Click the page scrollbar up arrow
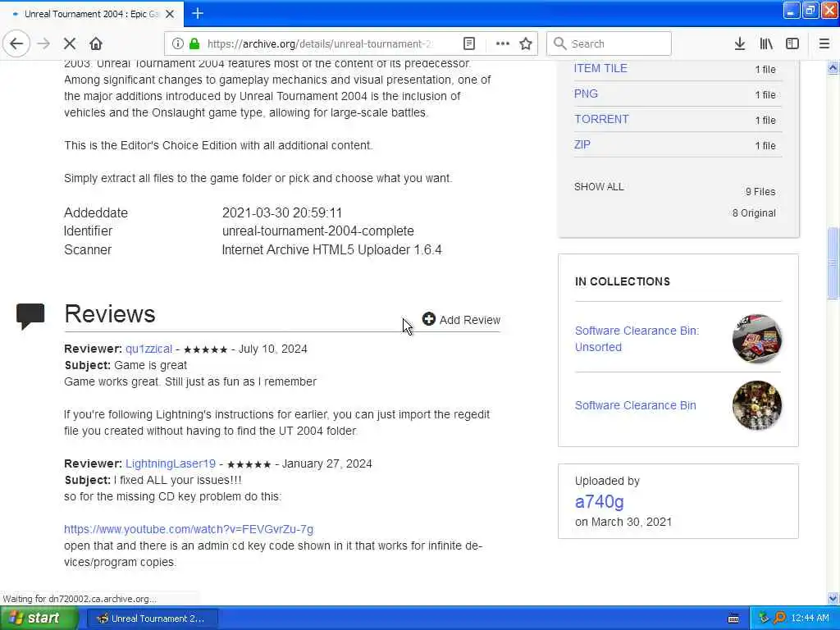The width and height of the screenshot is (840, 630). pos(833,68)
